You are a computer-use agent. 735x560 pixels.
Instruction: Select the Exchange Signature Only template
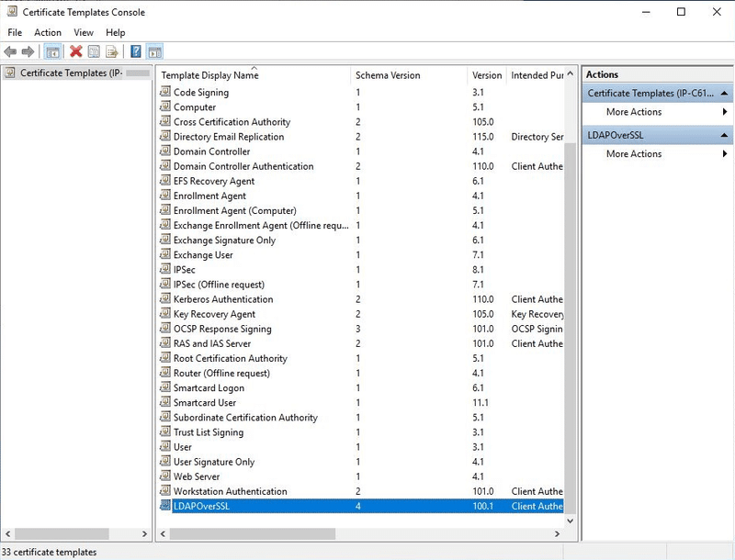tap(224, 241)
